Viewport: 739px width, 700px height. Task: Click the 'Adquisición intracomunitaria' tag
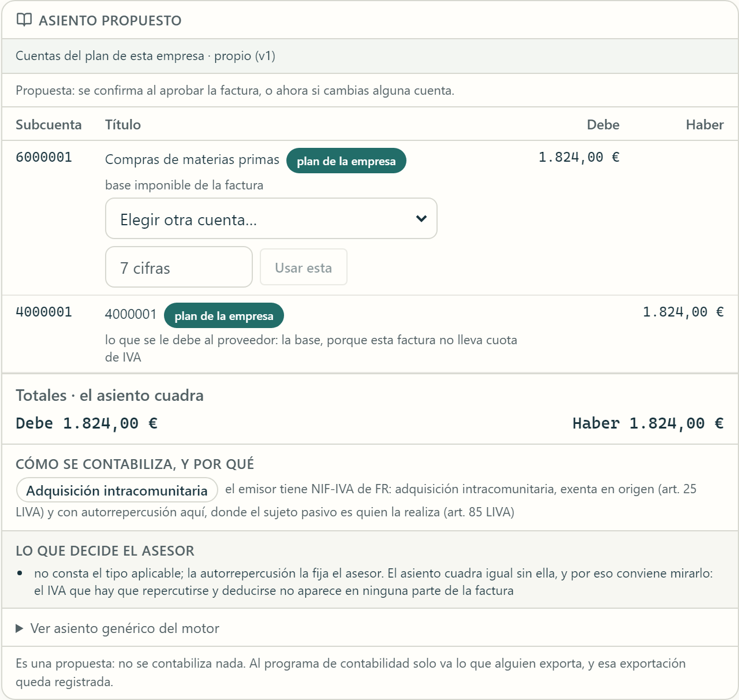(x=117, y=490)
